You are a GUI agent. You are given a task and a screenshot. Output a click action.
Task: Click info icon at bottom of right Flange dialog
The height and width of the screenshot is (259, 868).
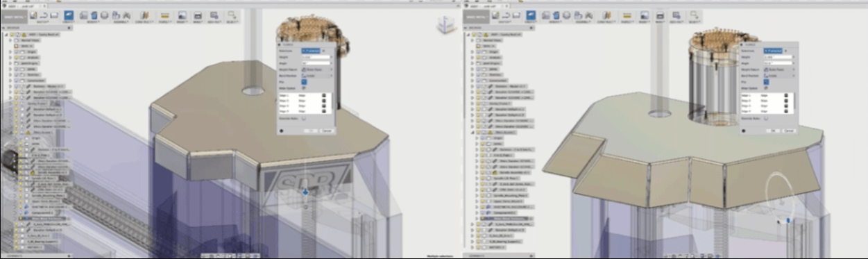[x=743, y=131]
